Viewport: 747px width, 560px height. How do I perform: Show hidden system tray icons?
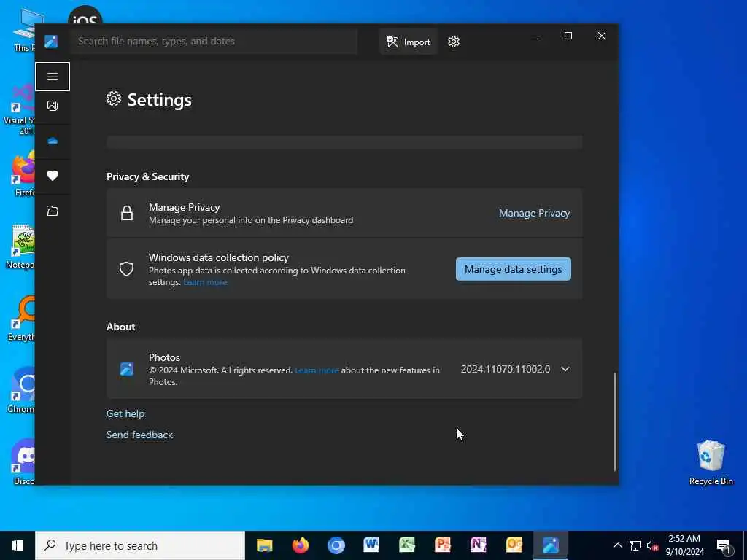(x=617, y=545)
